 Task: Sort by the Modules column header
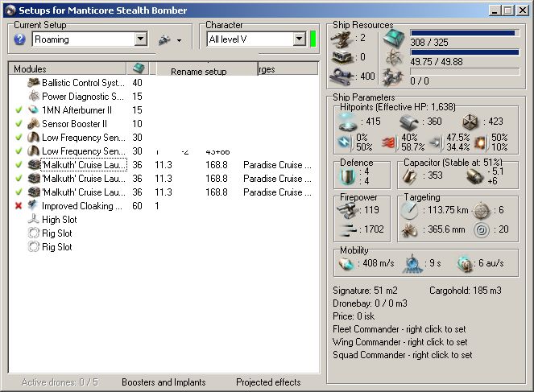(x=67, y=68)
